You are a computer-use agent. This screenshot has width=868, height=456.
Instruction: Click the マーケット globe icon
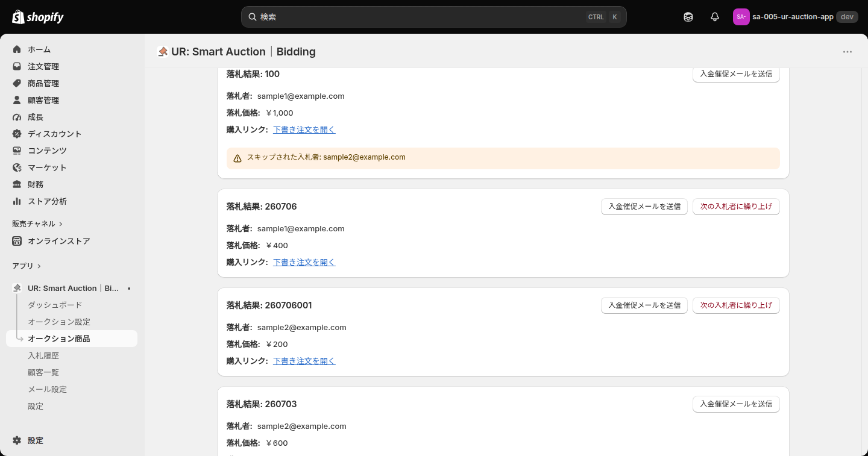[x=17, y=167]
